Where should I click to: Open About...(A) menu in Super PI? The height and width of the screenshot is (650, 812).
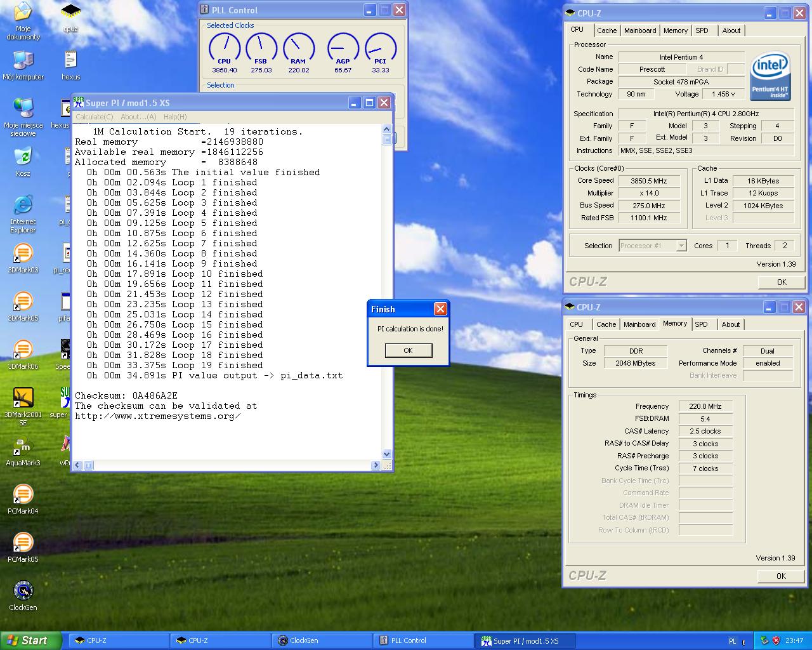click(138, 117)
